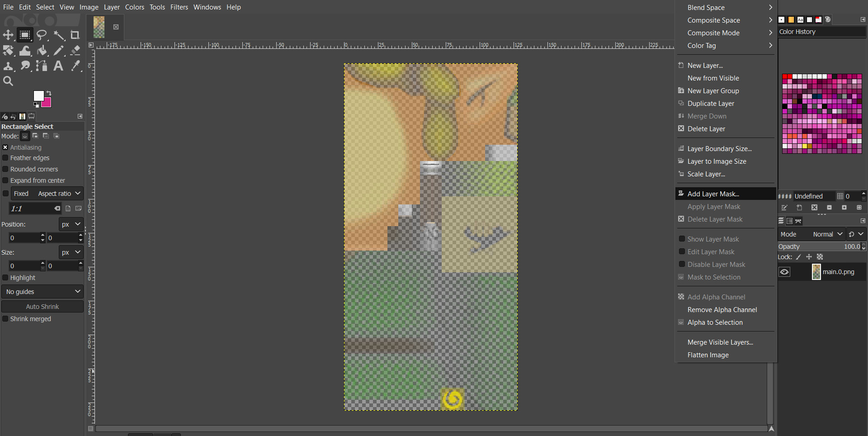This screenshot has width=868, height=436.
Task: Open the Filters menu
Action: (x=179, y=7)
